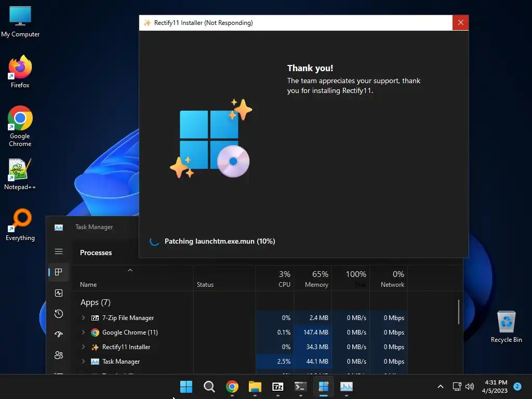Expand the Google Chrome (11) process group
The image size is (532, 399).
(x=84, y=332)
